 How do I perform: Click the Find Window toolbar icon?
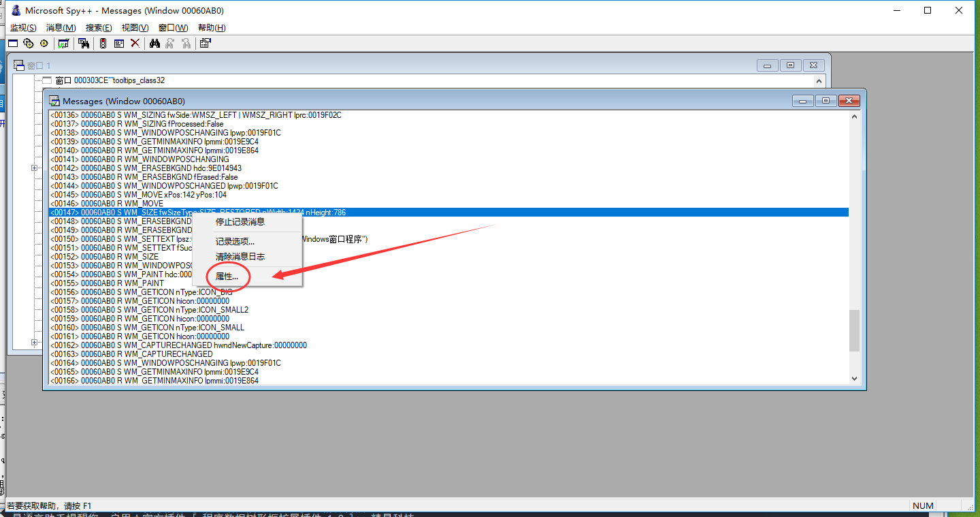coord(84,44)
